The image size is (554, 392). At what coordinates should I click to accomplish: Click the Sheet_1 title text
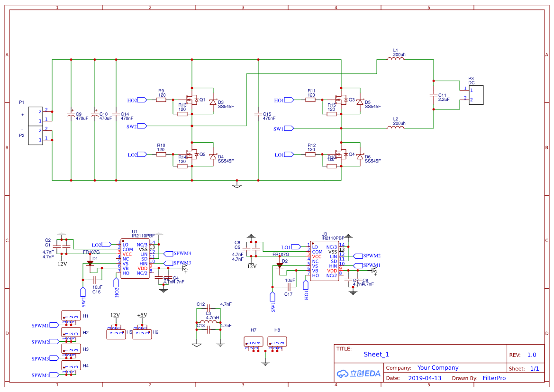[376, 354]
